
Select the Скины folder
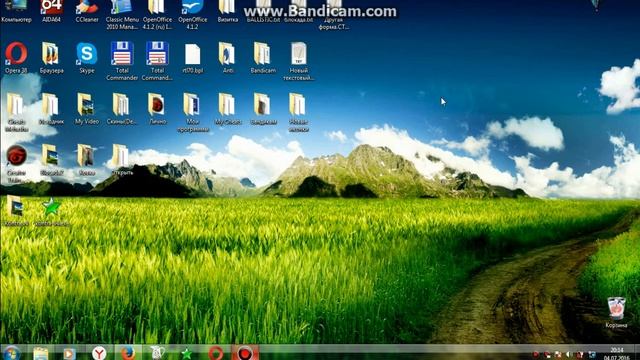click(122, 109)
